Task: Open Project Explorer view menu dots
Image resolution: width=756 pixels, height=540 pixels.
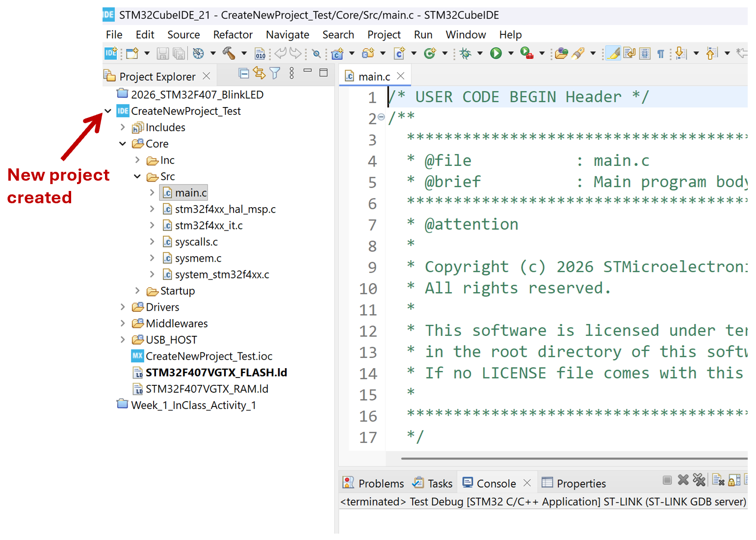Action: (292, 74)
